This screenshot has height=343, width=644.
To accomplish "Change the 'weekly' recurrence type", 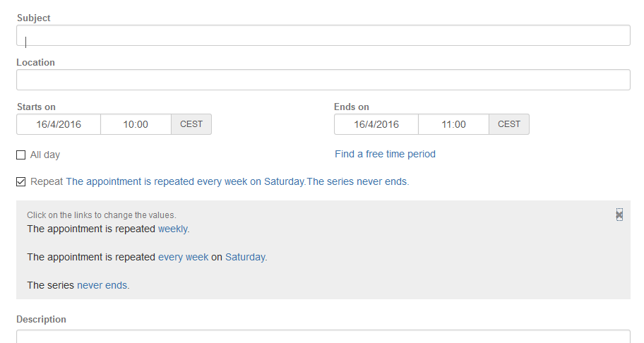I will 174,229.
